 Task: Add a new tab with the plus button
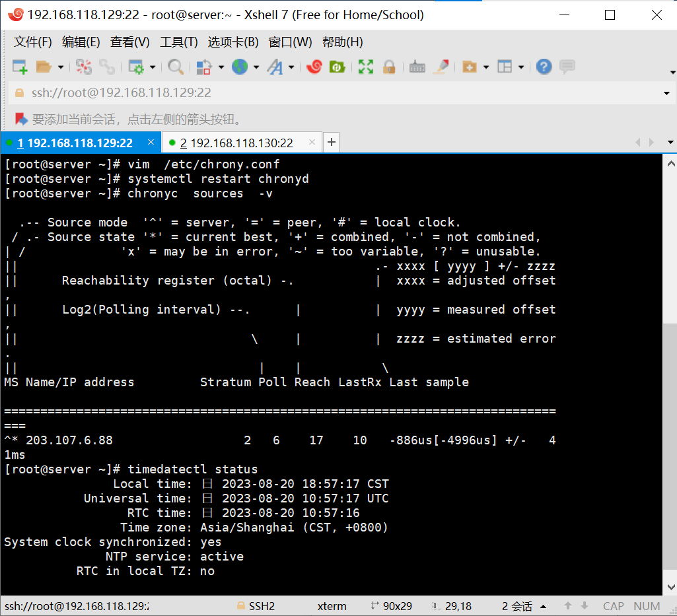[x=331, y=142]
